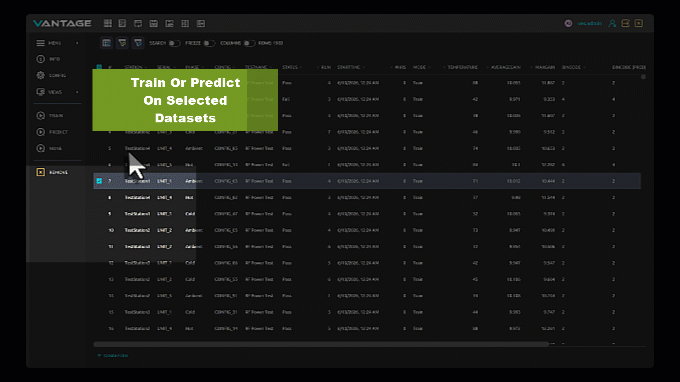Click the orange logout icon
The image size is (680, 382).
pos(625,23)
